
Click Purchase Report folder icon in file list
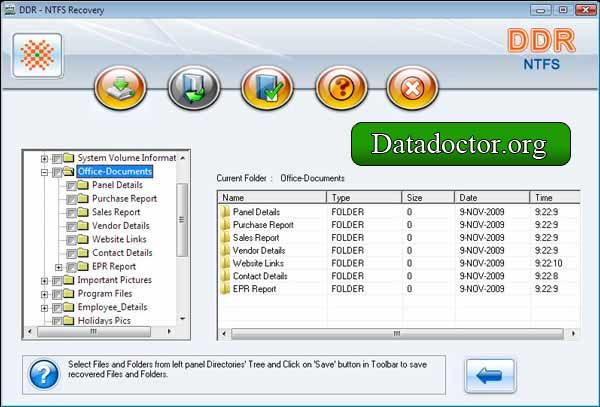click(x=225, y=225)
